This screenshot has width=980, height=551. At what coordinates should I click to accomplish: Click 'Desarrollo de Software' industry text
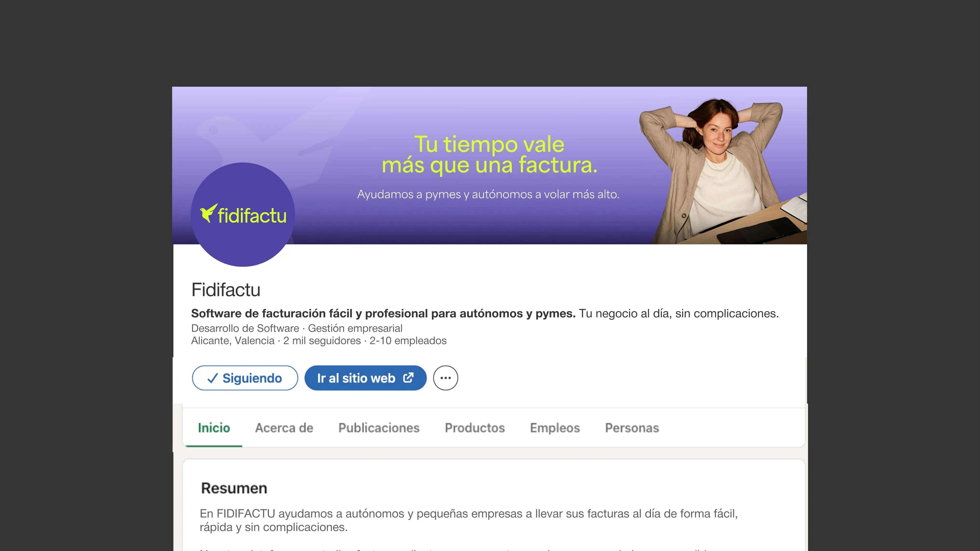[245, 328]
